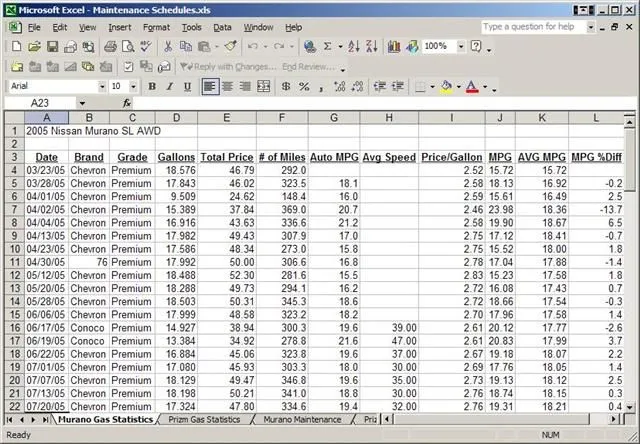Image resolution: width=640 pixels, height=444 pixels.
Task: Copy the selection using the Copy icon
Action: 186,47
